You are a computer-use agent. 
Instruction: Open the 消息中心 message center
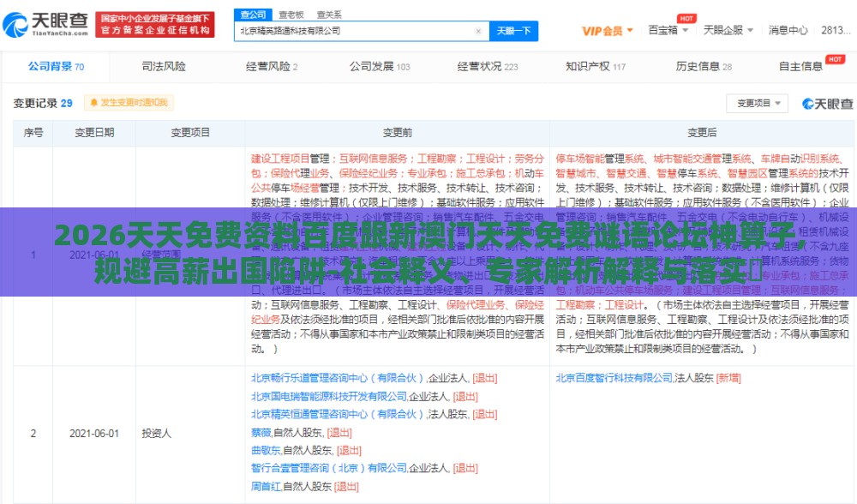click(788, 30)
